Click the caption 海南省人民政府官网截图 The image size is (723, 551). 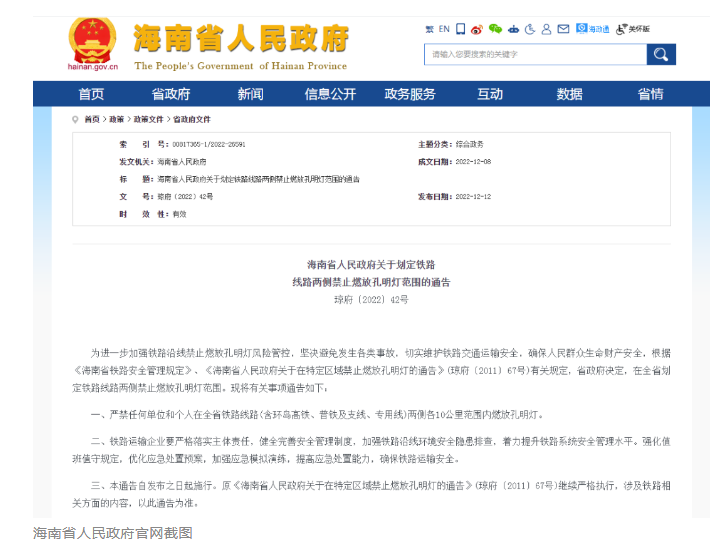[113, 533]
